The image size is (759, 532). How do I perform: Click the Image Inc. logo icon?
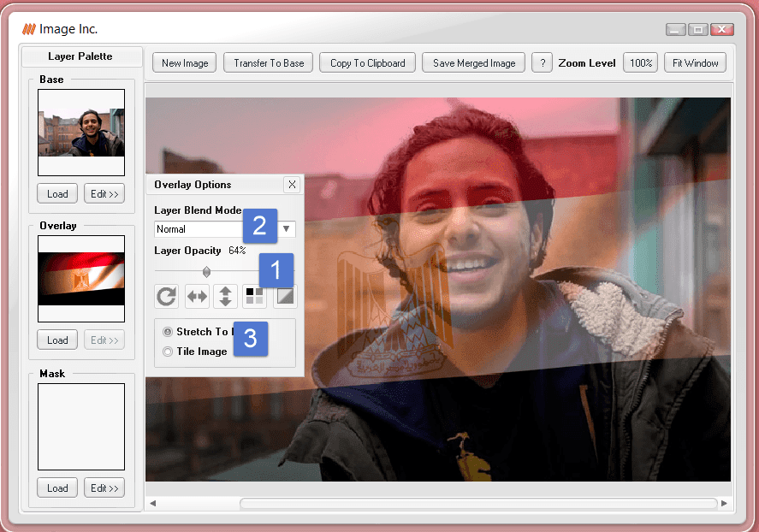click(29, 29)
